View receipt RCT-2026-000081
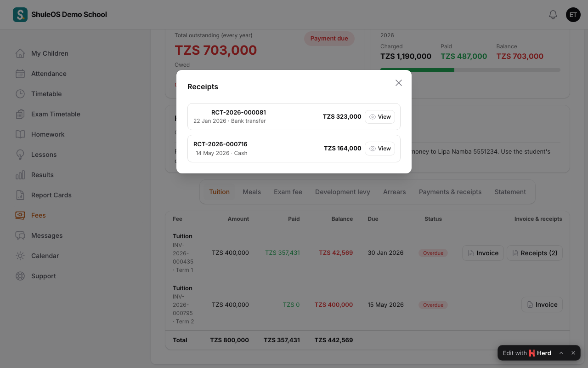 (x=380, y=117)
